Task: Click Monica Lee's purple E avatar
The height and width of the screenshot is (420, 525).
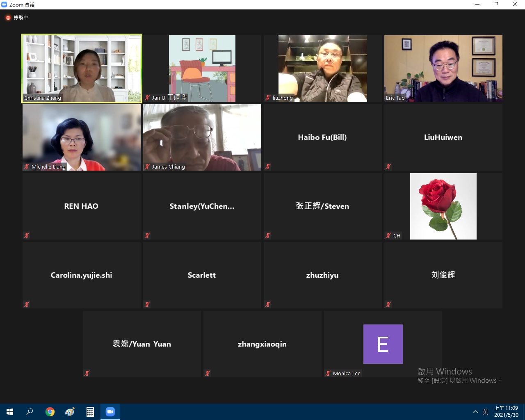Action: (x=383, y=344)
